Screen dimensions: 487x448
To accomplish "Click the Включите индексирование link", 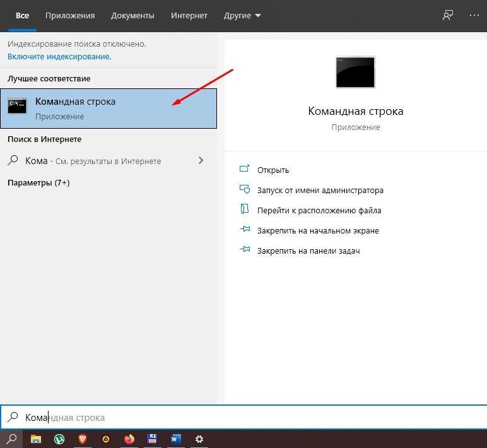I will coord(59,57).
